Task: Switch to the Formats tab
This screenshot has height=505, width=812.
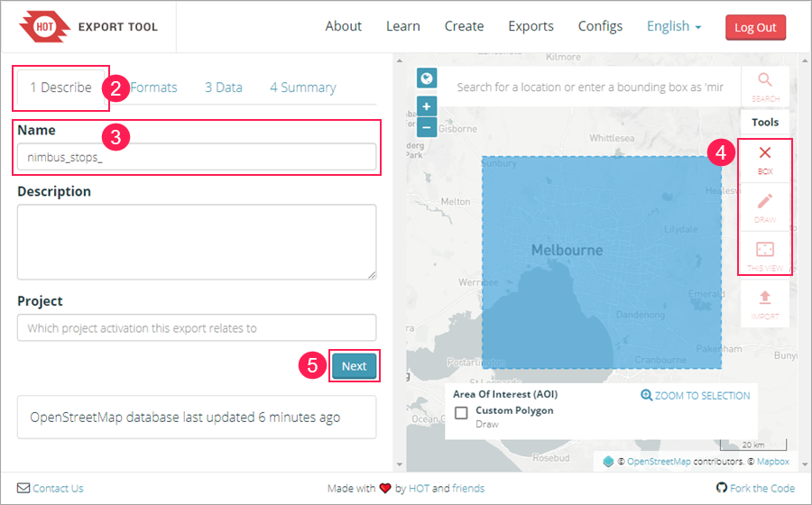Action: pos(153,87)
